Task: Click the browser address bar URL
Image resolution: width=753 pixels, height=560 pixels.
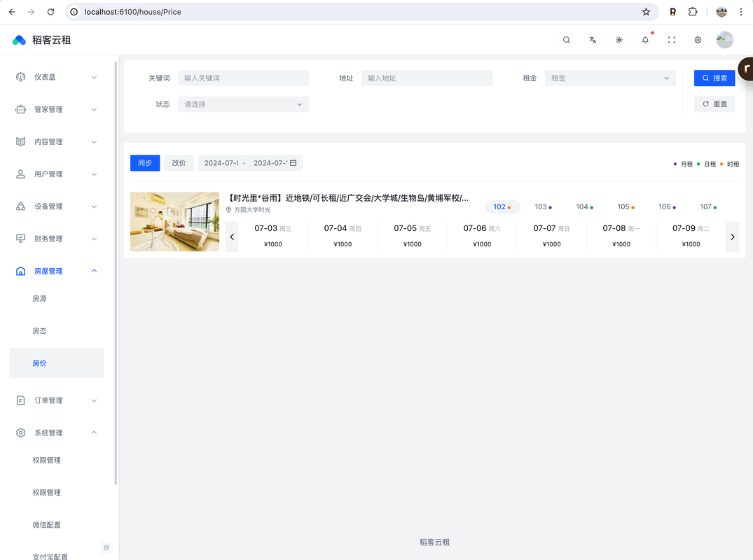Action: (x=133, y=12)
